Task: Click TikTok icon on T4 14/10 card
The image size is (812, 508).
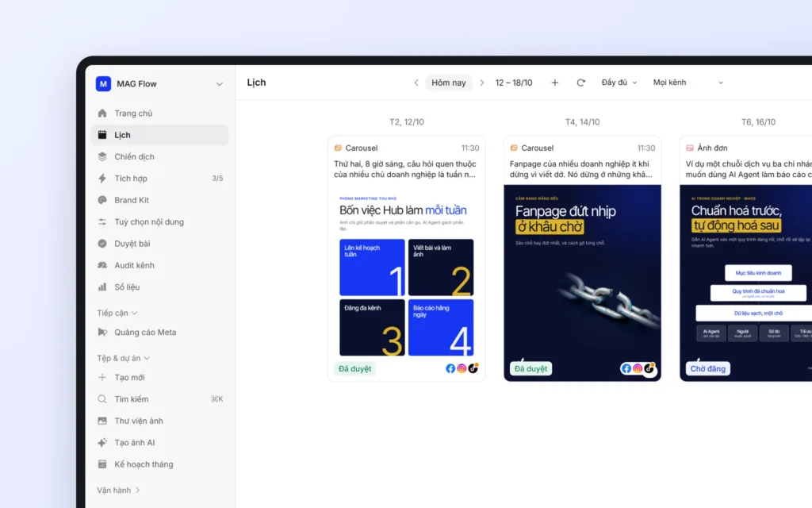Action: click(649, 368)
